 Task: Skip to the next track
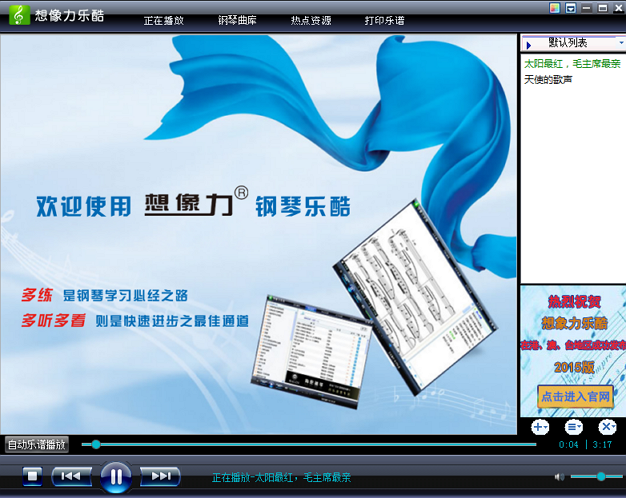160,476
